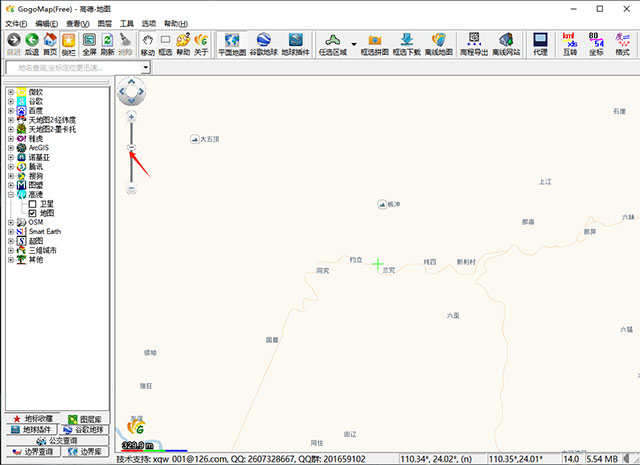Click the 全屏 (fullscreen) toolbar icon
This screenshot has height=465, width=640.
pyautogui.click(x=89, y=44)
